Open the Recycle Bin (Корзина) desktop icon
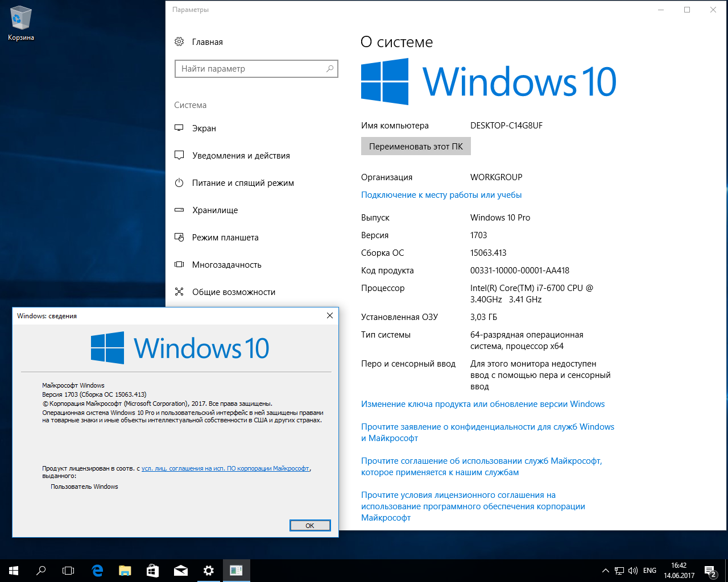 coord(21,23)
